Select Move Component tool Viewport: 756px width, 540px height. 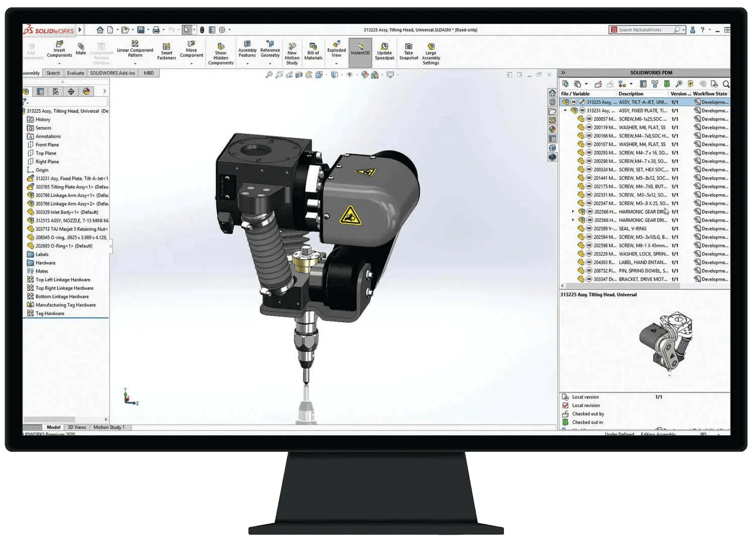[x=192, y=49]
